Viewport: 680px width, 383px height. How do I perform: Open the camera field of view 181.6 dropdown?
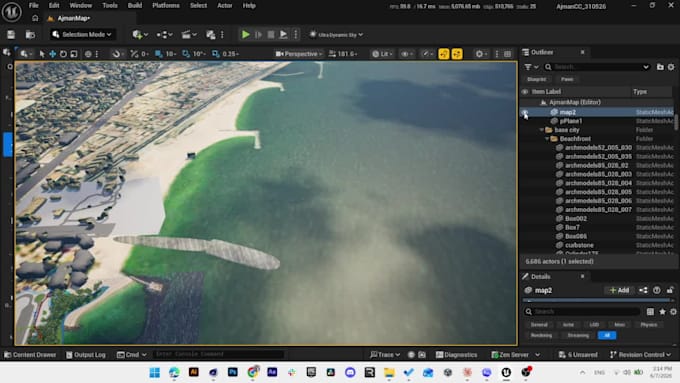(x=343, y=54)
